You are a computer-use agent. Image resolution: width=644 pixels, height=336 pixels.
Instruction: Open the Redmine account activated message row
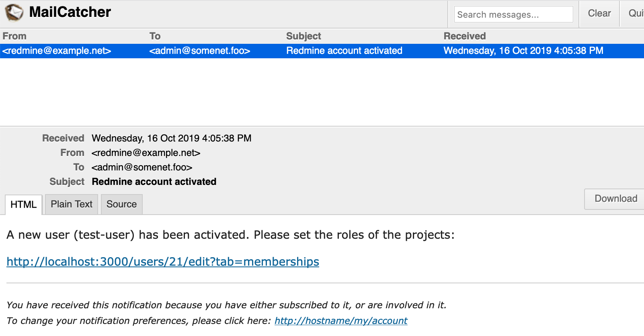(322, 51)
